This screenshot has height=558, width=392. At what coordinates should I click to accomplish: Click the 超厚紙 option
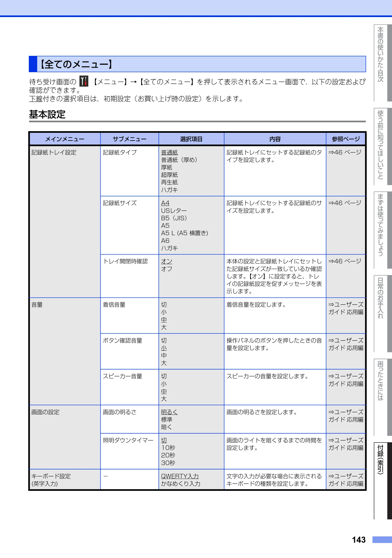(170, 175)
